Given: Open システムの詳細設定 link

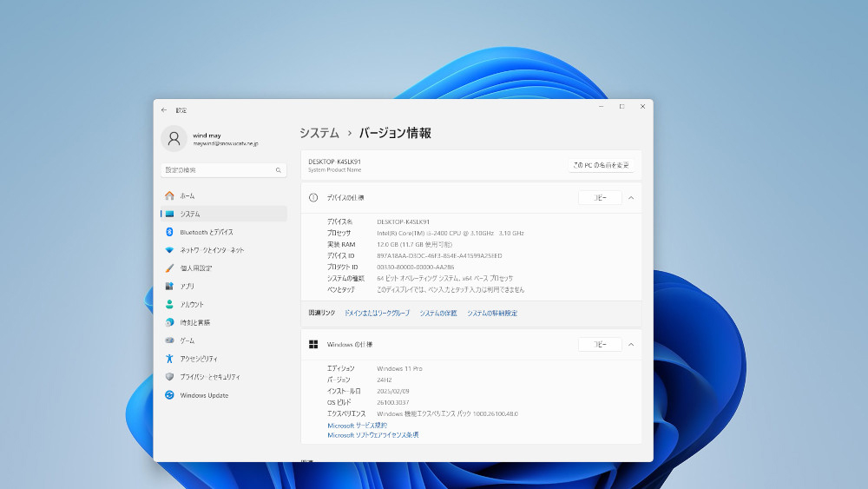Looking at the screenshot, I should point(492,313).
